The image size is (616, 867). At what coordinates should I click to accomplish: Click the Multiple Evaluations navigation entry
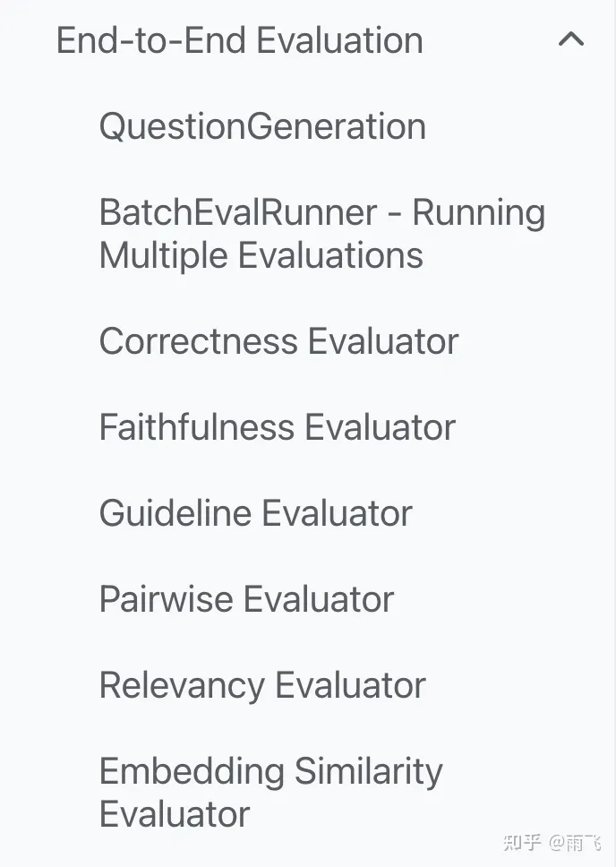[x=261, y=256]
